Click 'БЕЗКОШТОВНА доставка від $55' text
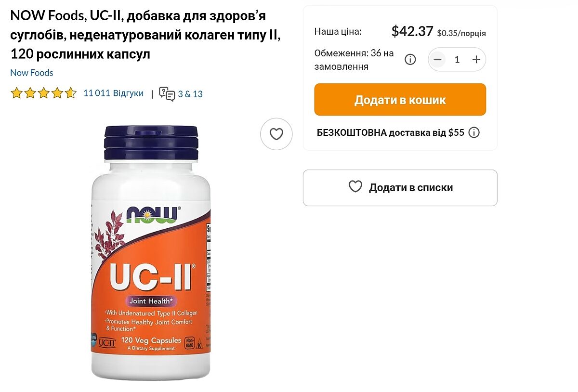 pyautogui.click(x=391, y=133)
